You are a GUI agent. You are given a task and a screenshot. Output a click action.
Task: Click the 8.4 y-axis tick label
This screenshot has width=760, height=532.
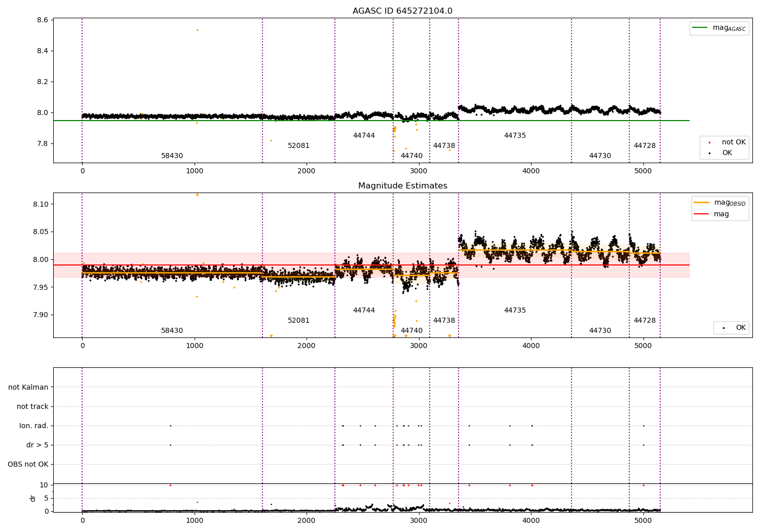pos(43,51)
